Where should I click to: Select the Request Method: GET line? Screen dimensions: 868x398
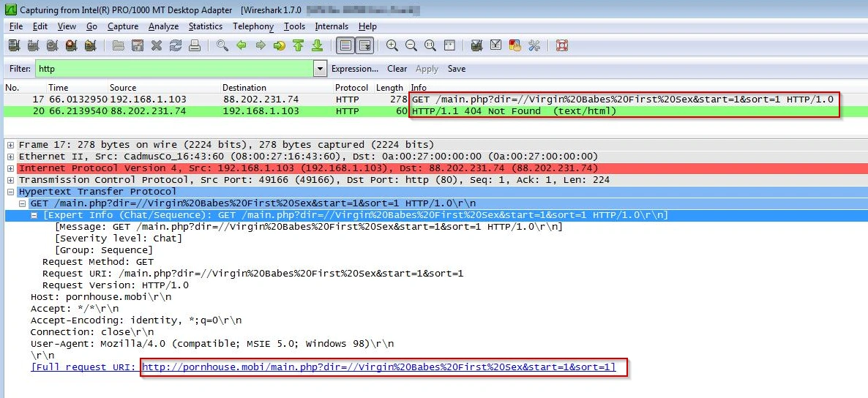coord(98,262)
